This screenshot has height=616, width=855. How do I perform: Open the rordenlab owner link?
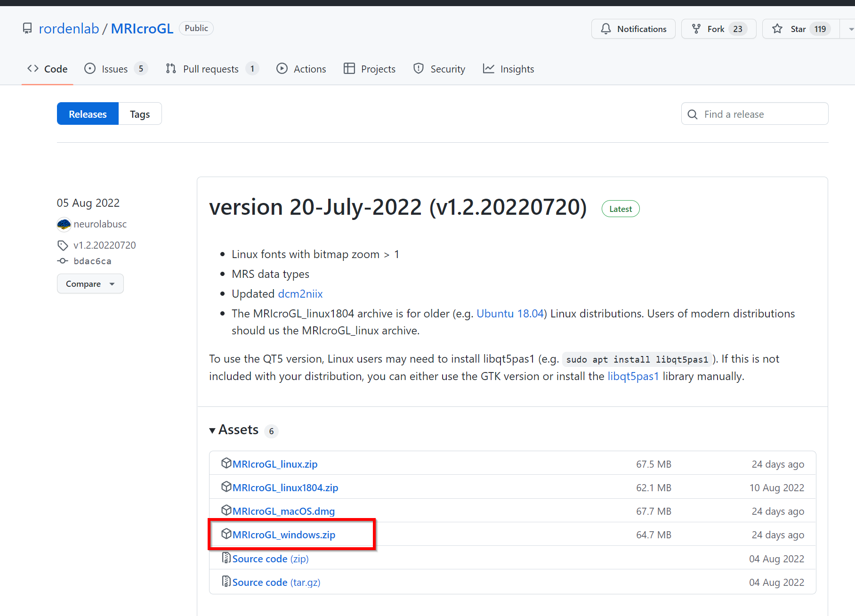(69, 29)
